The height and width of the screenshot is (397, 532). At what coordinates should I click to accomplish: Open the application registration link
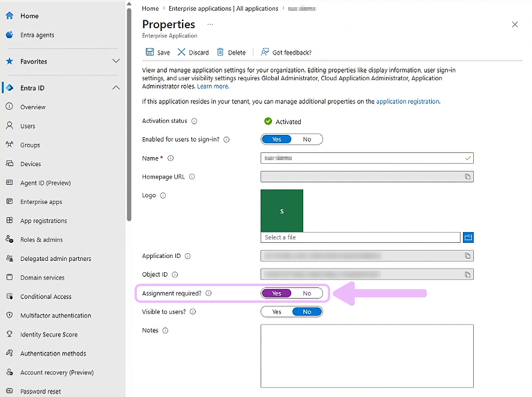point(408,101)
